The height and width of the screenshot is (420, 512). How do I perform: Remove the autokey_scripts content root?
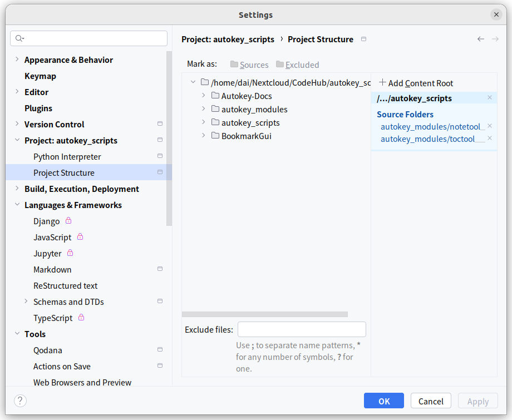click(x=490, y=98)
